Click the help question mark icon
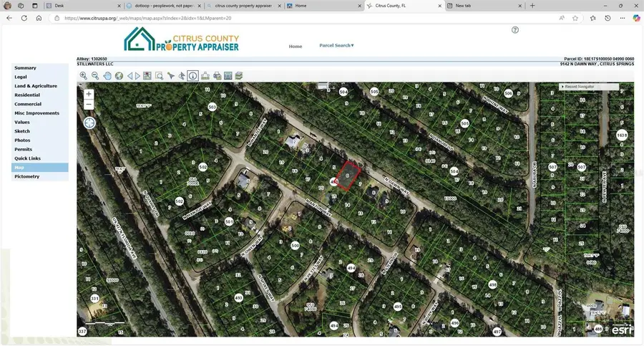 click(x=514, y=30)
